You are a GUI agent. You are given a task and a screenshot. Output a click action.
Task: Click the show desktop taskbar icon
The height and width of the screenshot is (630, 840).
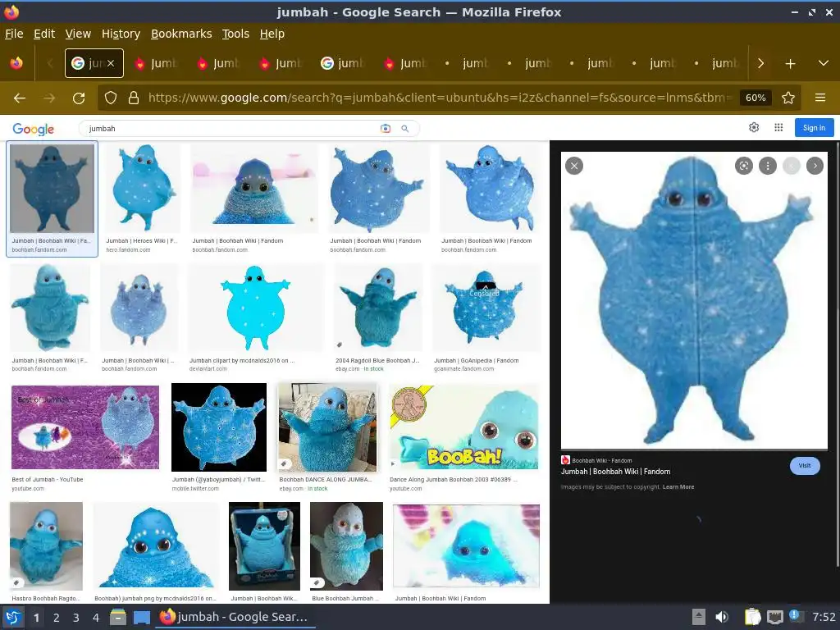click(x=141, y=617)
